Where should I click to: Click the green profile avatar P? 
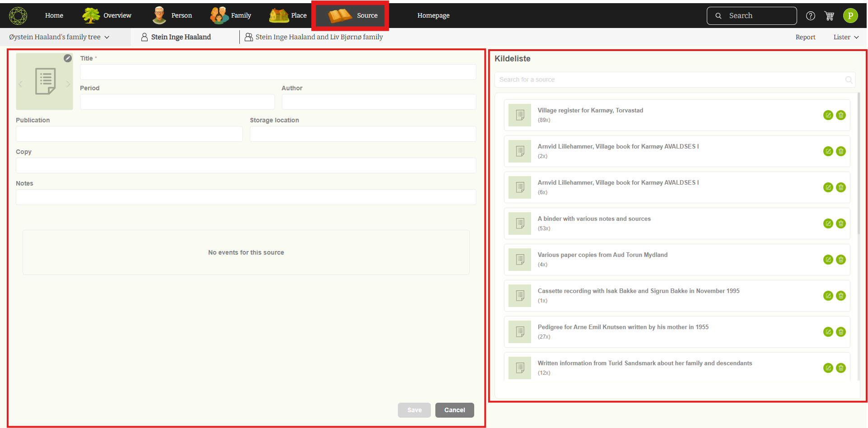pos(850,16)
